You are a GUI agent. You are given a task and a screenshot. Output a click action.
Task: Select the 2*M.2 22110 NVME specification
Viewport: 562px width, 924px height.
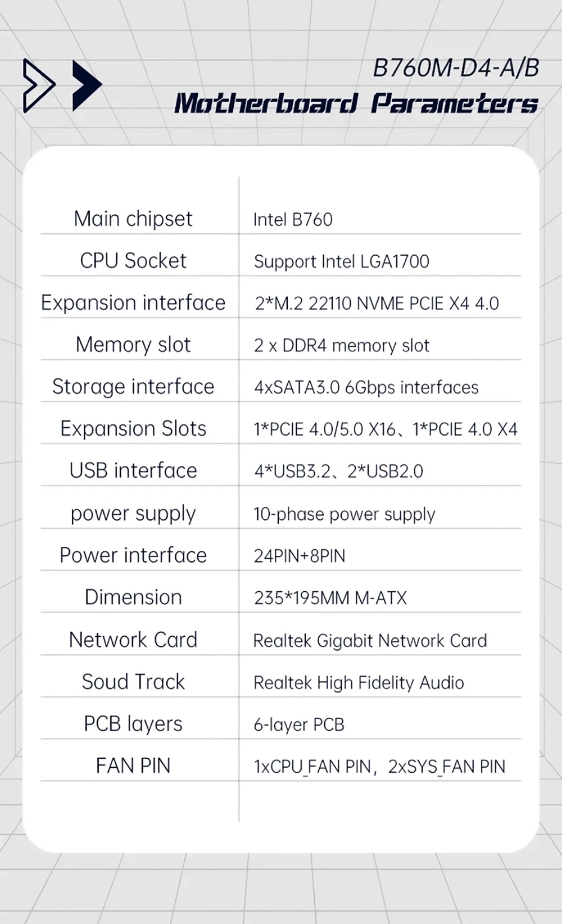377,304
